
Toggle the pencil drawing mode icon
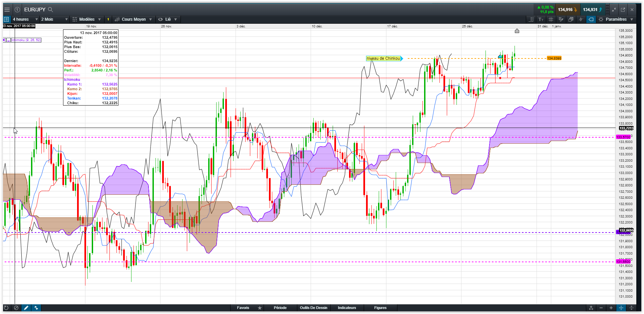[x=26, y=308]
